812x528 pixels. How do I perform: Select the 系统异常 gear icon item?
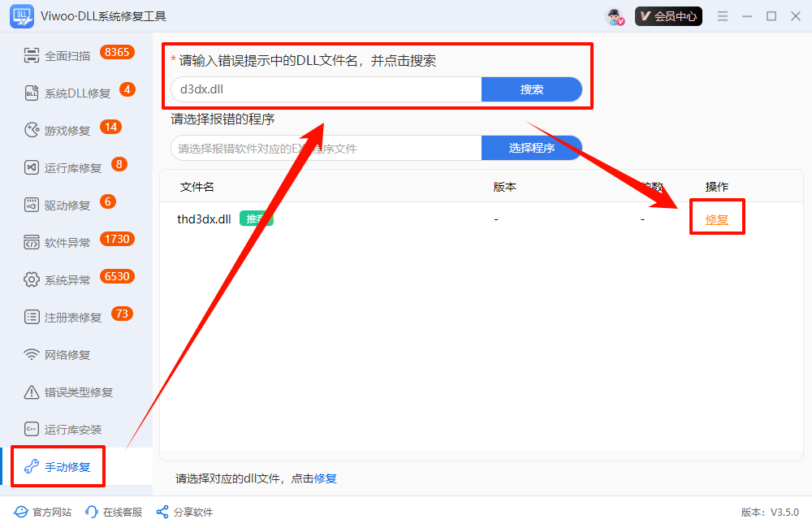click(32, 279)
